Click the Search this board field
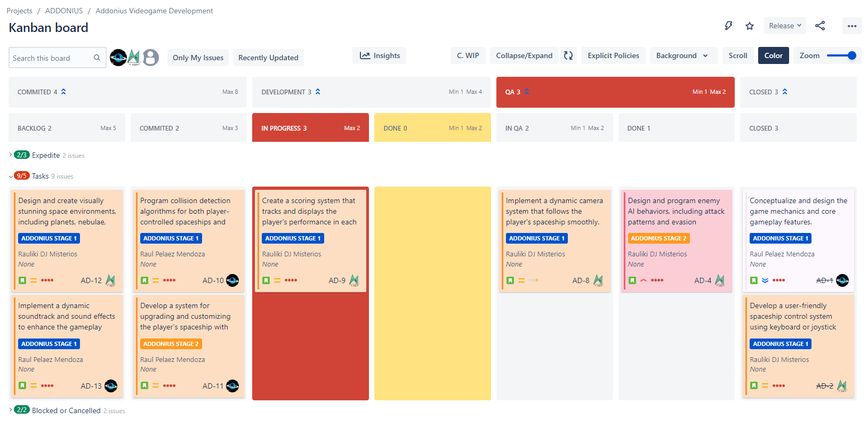The width and height of the screenshot is (868, 427). [51, 58]
